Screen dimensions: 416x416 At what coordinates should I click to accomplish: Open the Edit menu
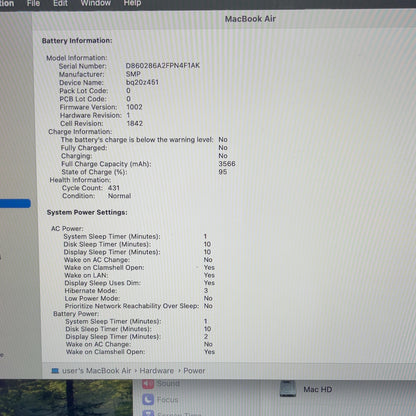tap(60, 3)
